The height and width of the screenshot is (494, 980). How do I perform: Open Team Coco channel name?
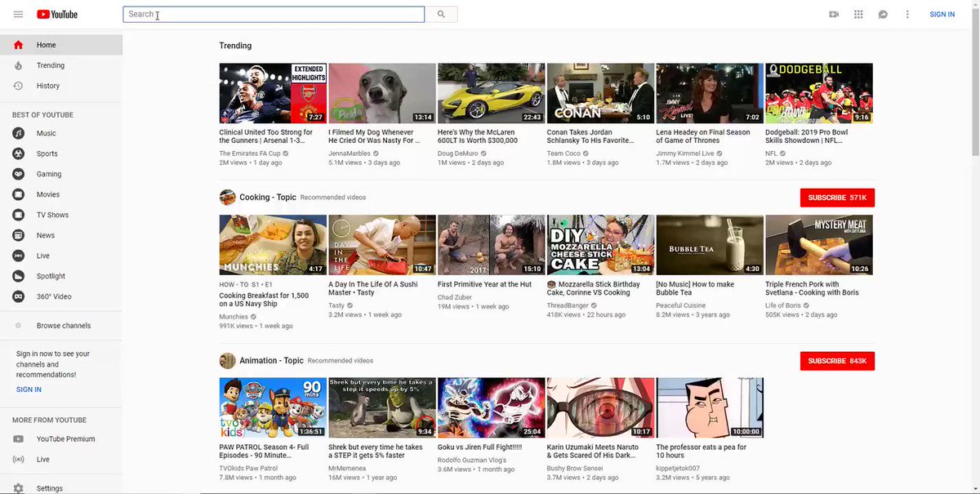click(x=565, y=154)
